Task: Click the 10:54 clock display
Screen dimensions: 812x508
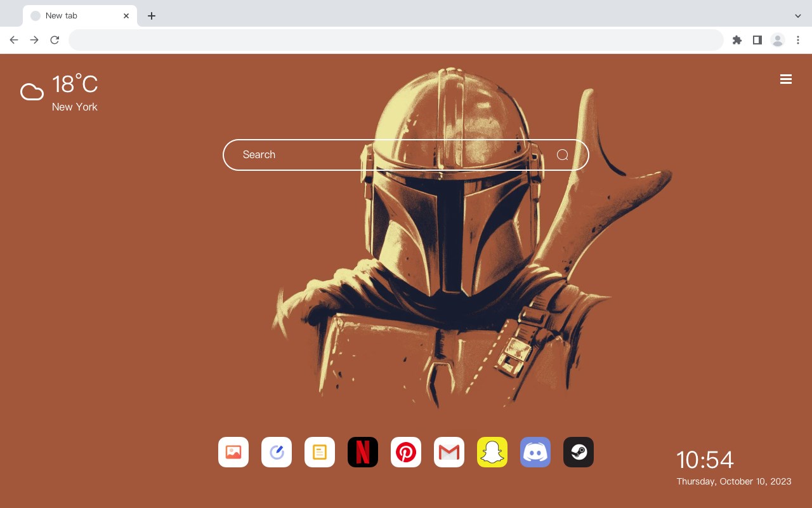Action: 705,460
